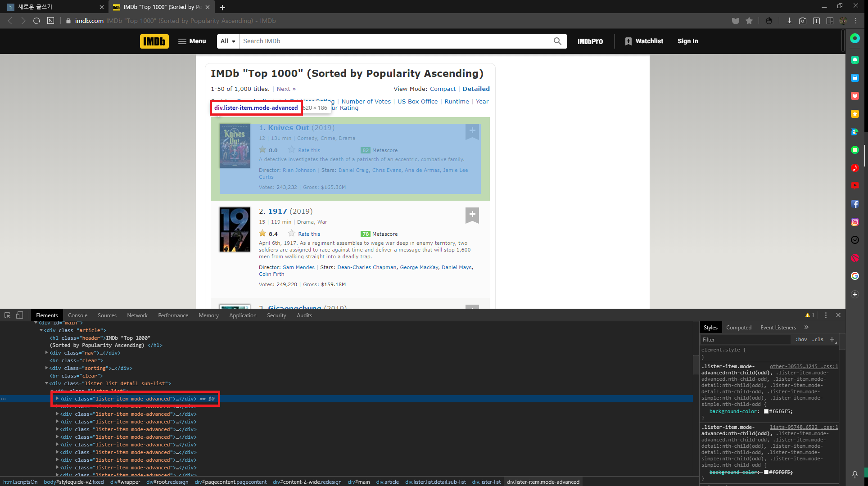Switch to the Console tab

coord(77,315)
